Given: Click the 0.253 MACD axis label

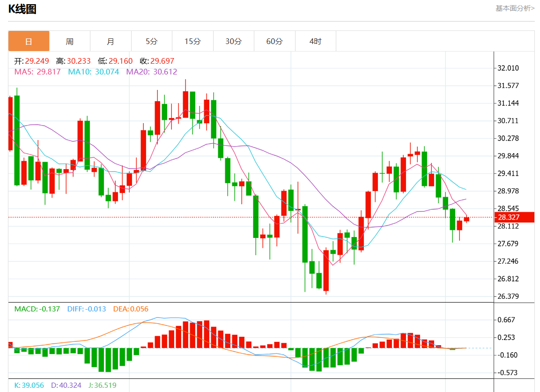Looking at the screenshot, I should tap(506, 337).
